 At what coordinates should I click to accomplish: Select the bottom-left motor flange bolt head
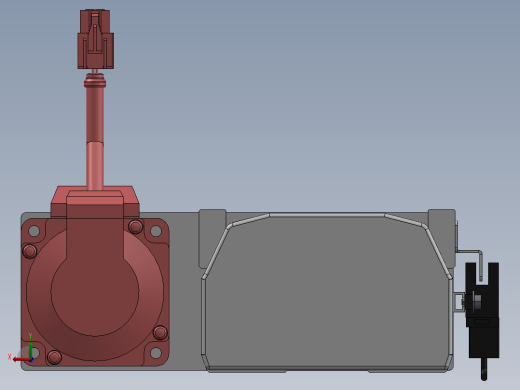54,357
